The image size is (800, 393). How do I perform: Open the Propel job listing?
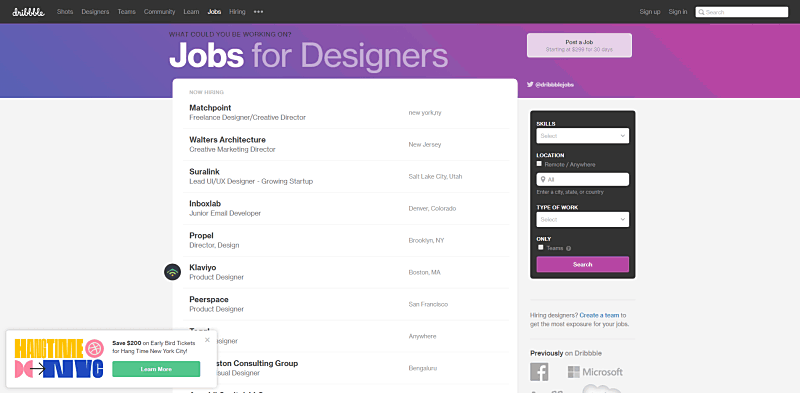coord(201,236)
